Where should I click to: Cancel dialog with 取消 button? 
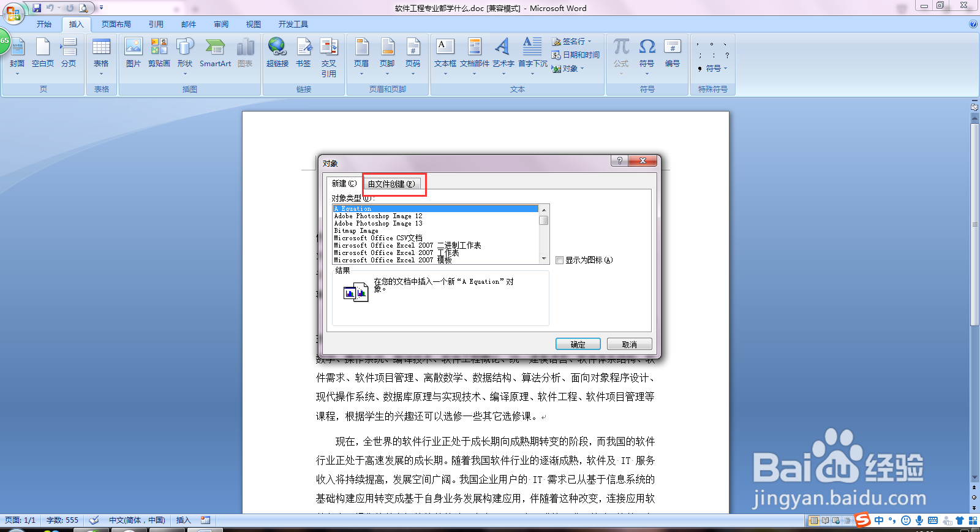(x=630, y=344)
